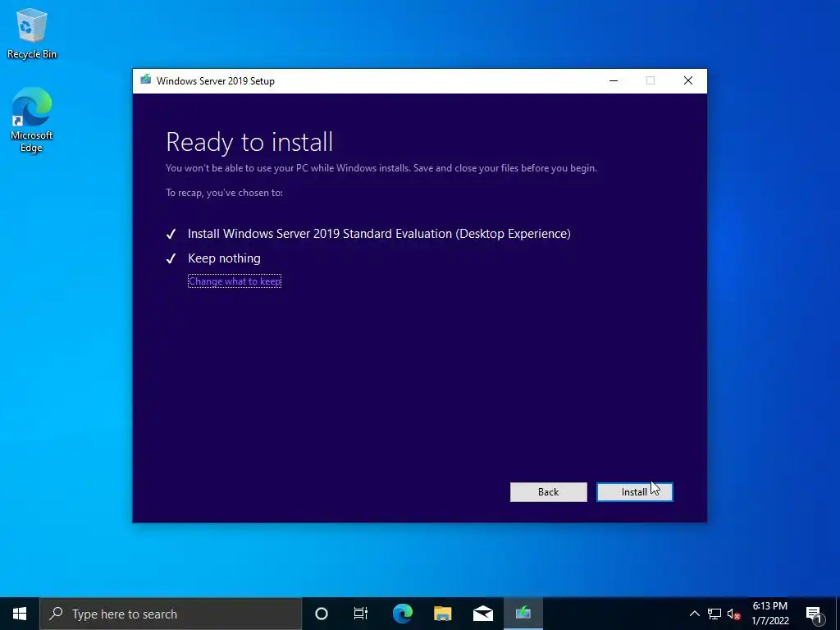The width and height of the screenshot is (840, 630).
Task: Select the Microsoft Edge desktop shortcut
Action: [32, 120]
